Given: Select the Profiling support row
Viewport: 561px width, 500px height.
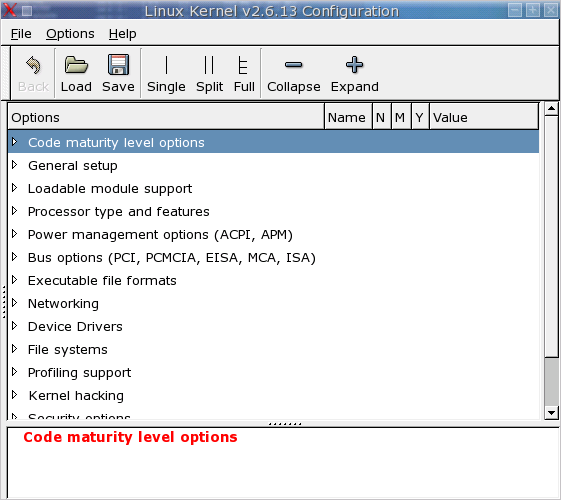Looking at the screenshot, I should (x=273, y=372).
